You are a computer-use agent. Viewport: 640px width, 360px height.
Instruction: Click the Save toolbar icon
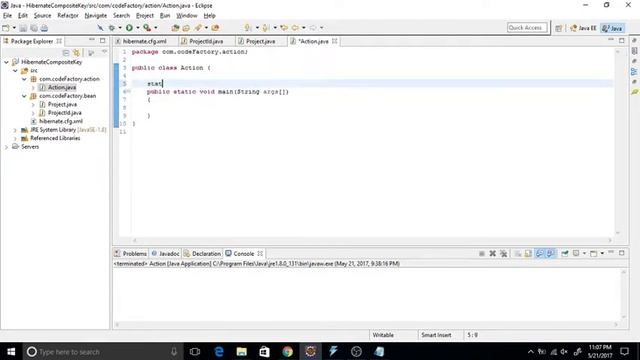tap(23, 28)
